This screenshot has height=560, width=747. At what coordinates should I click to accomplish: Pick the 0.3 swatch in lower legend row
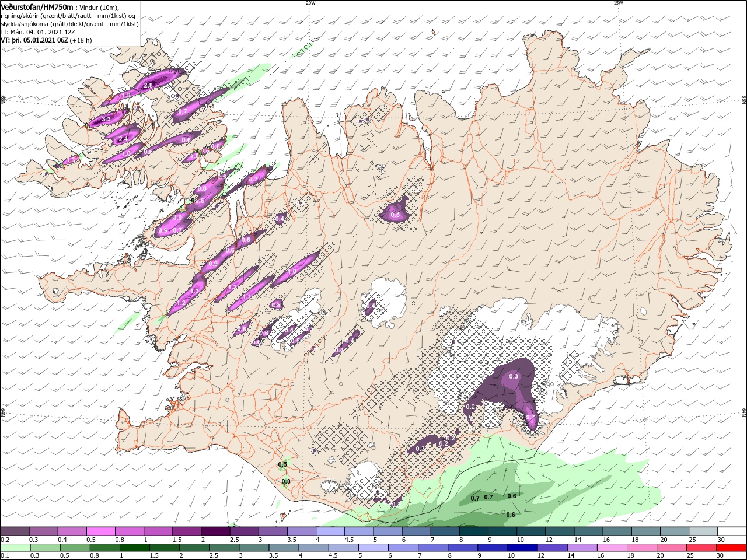pyautogui.click(x=45, y=548)
